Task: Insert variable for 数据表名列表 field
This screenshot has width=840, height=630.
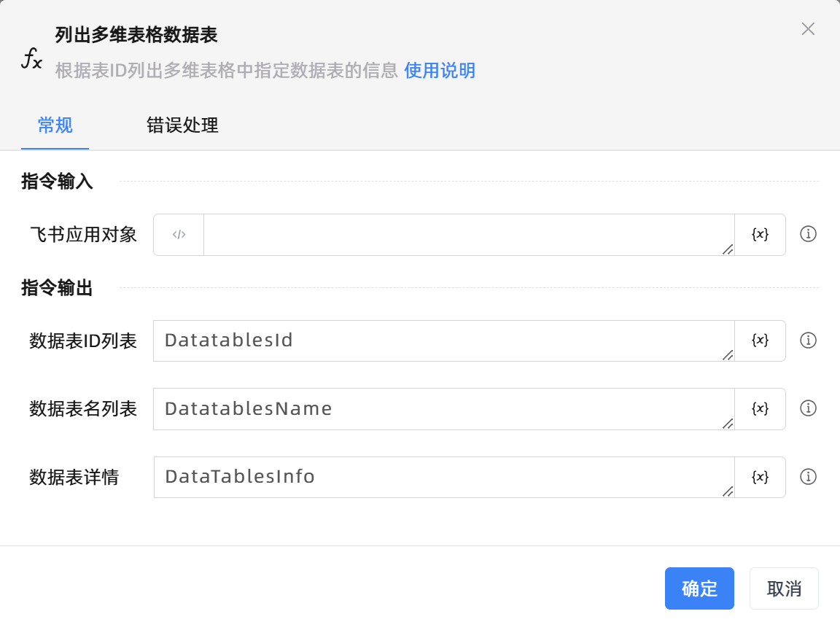Action: point(760,409)
